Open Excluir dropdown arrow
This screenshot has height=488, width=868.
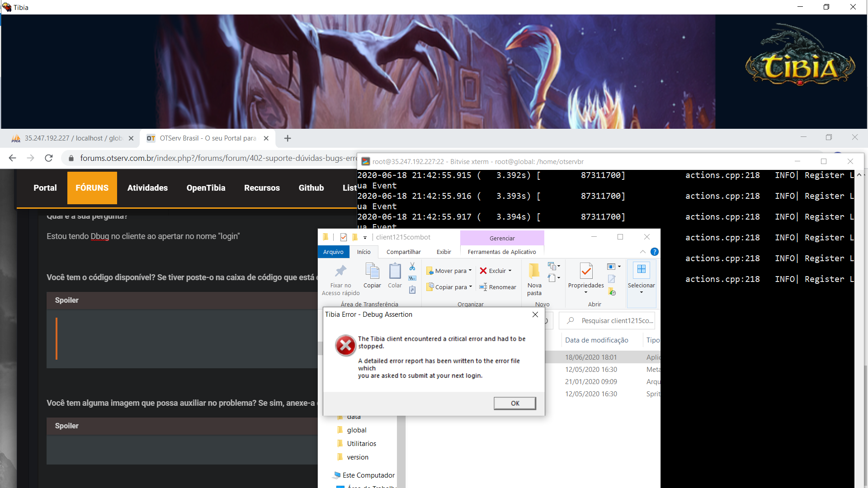tap(510, 271)
